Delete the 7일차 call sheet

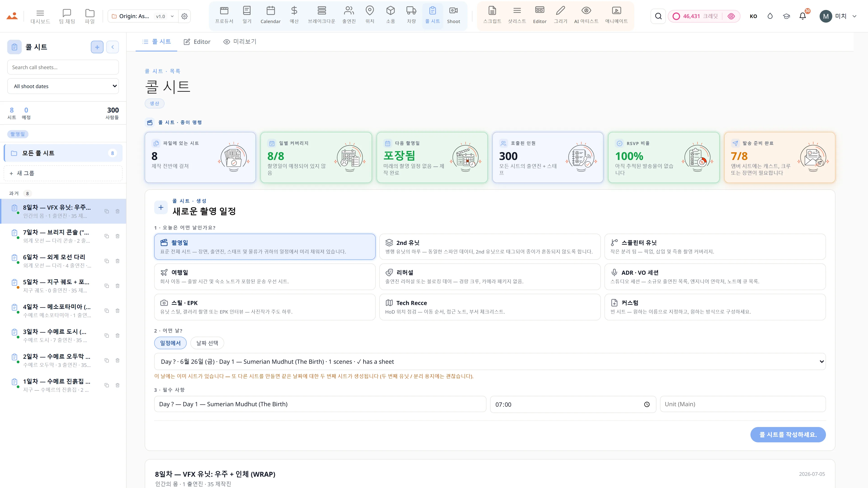pos(118,236)
